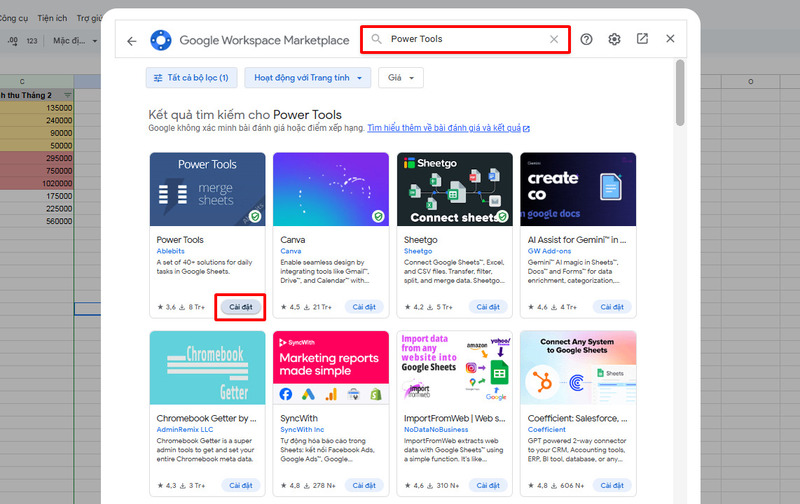Open the font dropdown 'Mặc đị...'

point(75,41)
